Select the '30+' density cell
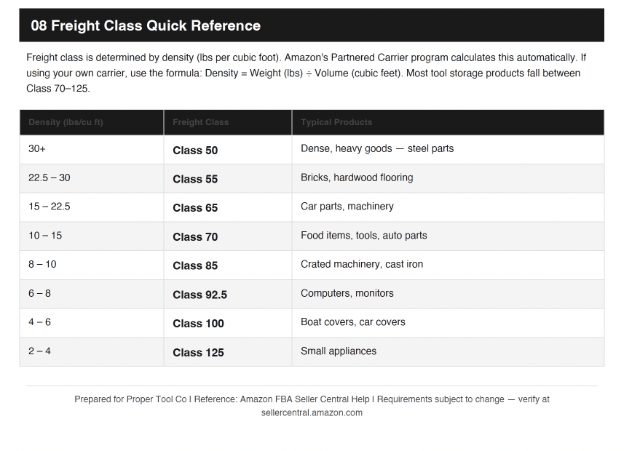The height and width of the screenshot is (451, 640). 91,150
